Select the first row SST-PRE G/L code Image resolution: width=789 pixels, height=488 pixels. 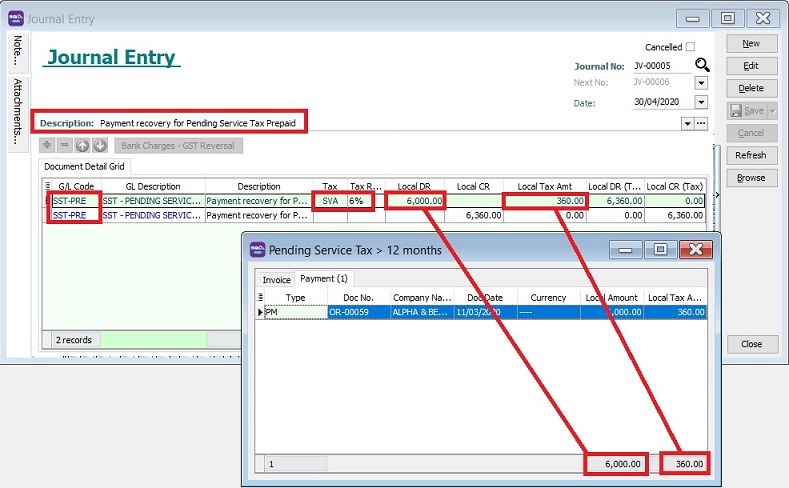coord(75,201)
